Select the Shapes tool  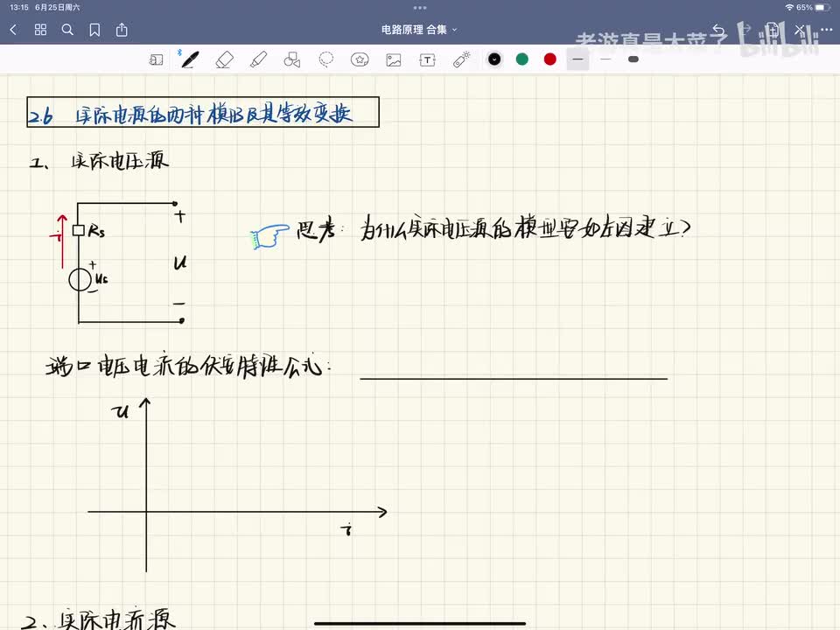pos(292,59)
